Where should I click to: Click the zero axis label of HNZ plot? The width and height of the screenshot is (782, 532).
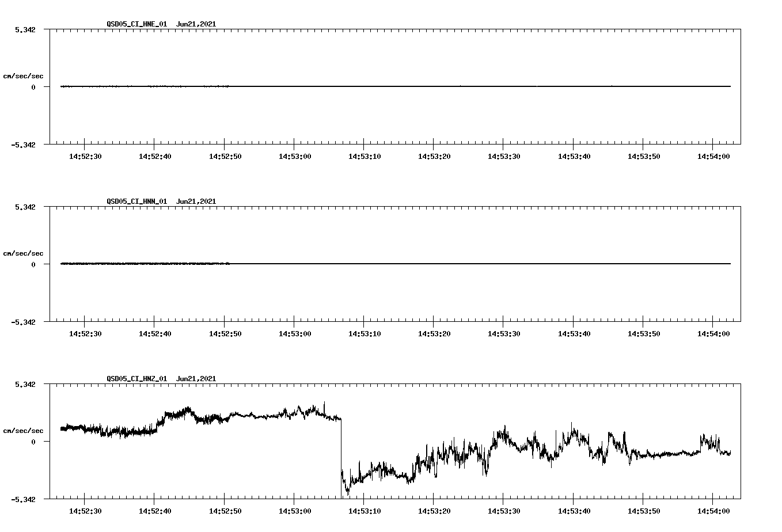pyautogui.click(x=33, y=442)
